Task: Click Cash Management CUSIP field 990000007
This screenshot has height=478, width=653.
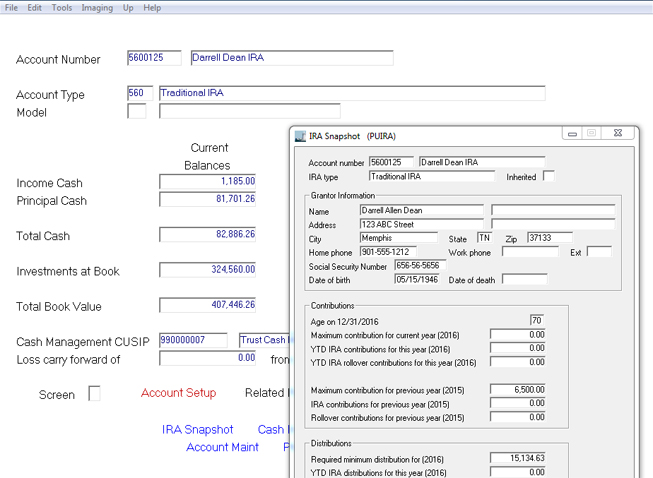Action: (x=193, y=340)
